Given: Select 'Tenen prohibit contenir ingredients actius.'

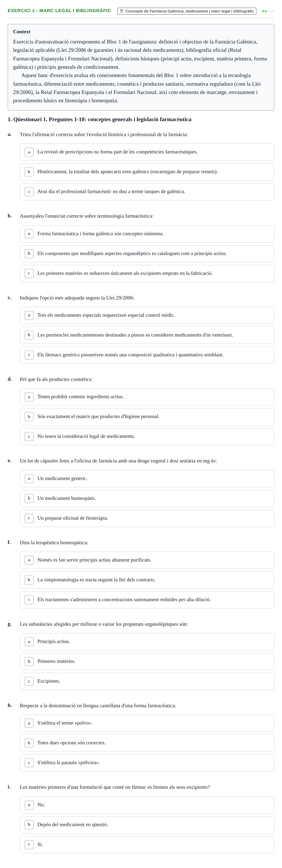Looking at the screenshot, I should pyautogui.click(x=147, y=397).
